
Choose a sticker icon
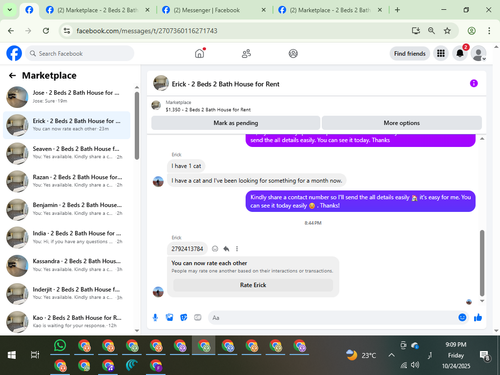184,318
